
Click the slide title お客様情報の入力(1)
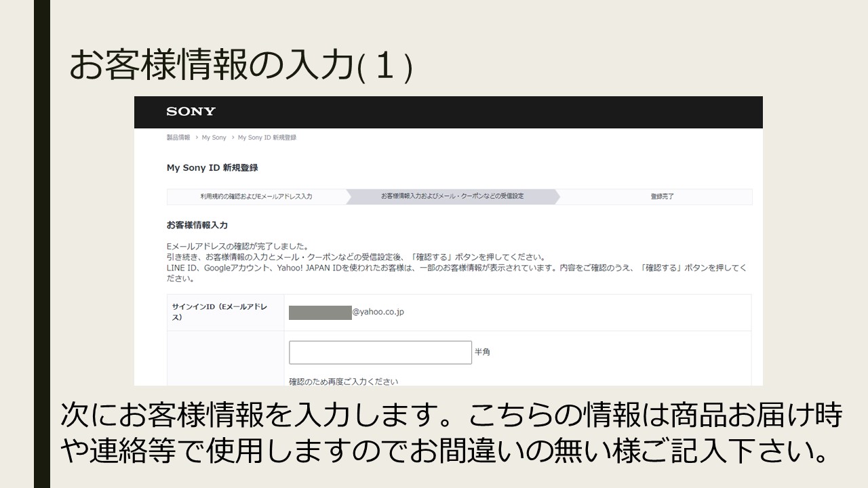241,66
